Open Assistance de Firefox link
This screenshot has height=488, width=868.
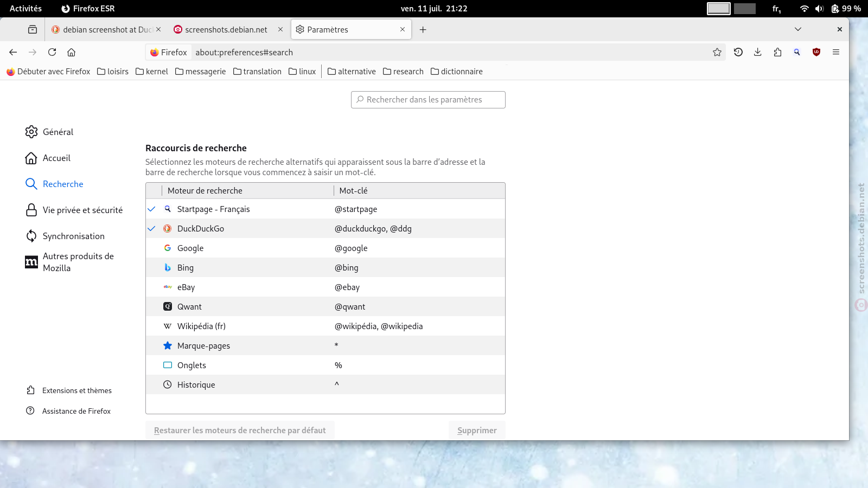68,411
